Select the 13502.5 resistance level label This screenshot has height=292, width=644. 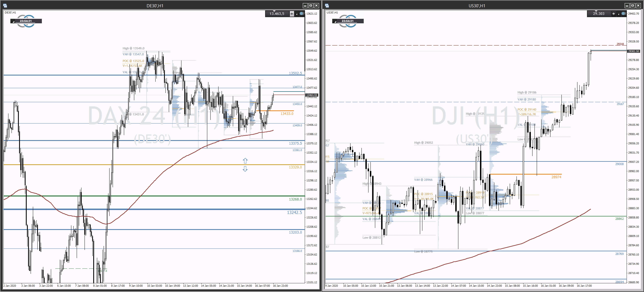click(x=295, y=73)
